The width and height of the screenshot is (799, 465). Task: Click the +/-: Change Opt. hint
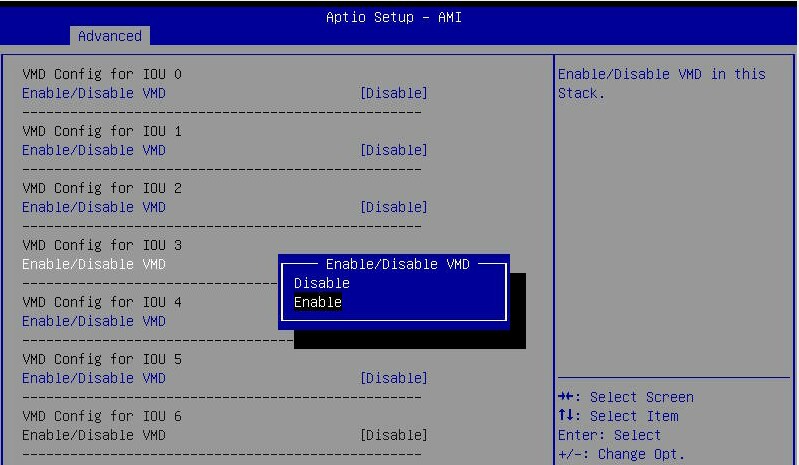[621, 454]
